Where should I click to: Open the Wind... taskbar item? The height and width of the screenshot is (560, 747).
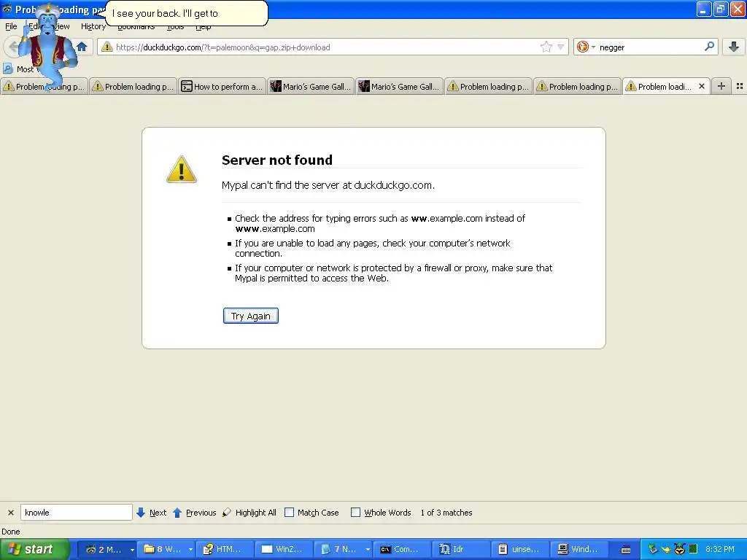[578, 549]
